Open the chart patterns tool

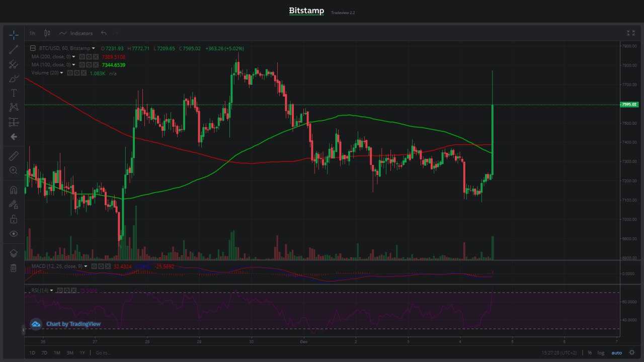point(14,108)
